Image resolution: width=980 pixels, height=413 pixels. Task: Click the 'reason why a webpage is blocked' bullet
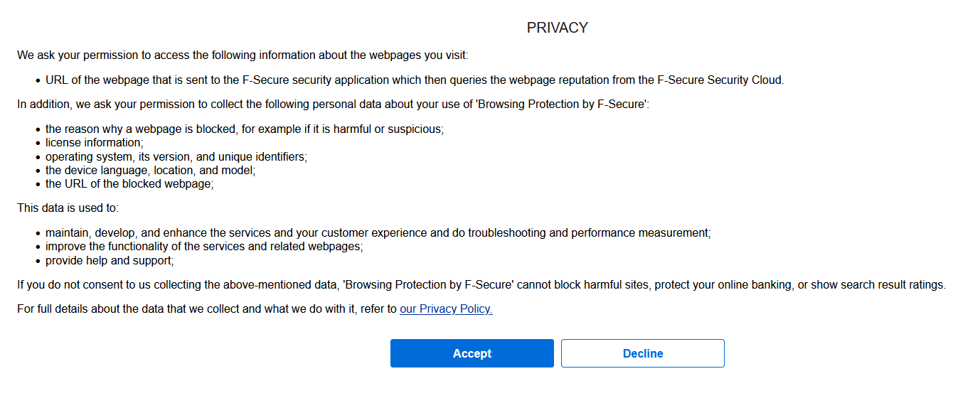[x=245, y=129]
